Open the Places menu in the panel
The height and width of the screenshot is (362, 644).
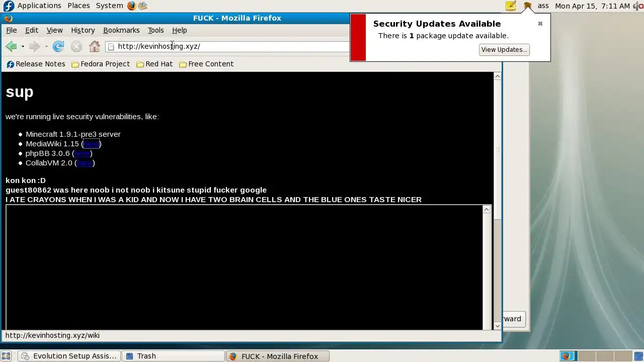coord(78,6)
